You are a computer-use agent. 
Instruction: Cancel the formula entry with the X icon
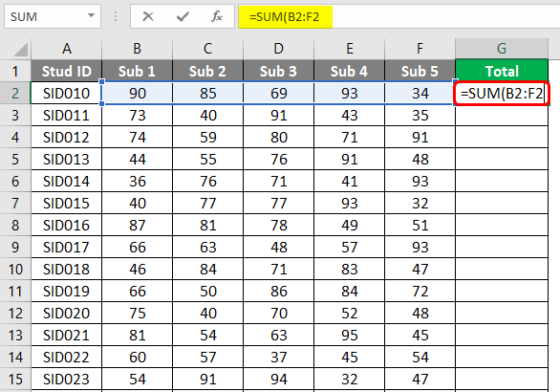point(148,16)
